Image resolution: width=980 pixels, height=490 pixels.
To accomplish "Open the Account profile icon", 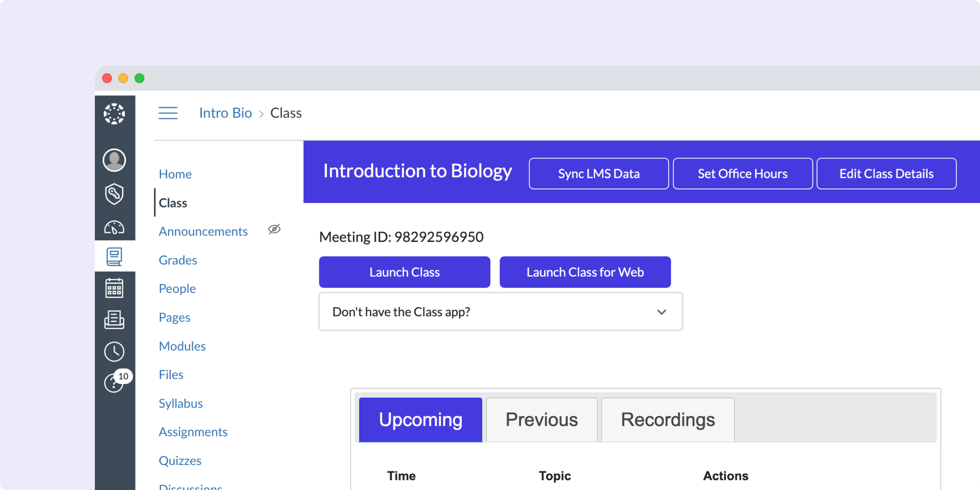I will (x=115, y=160).
